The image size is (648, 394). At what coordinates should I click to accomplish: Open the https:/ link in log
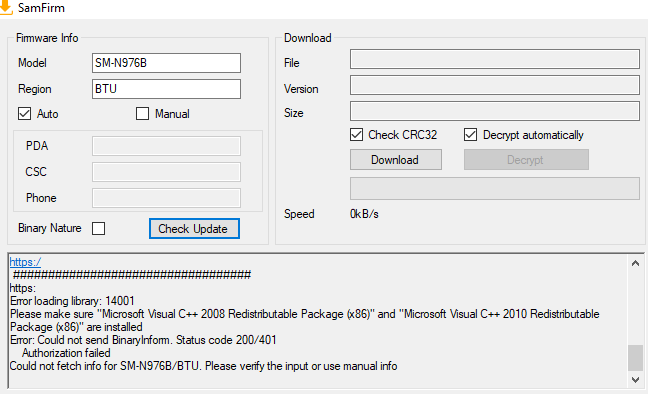(25, 262)
